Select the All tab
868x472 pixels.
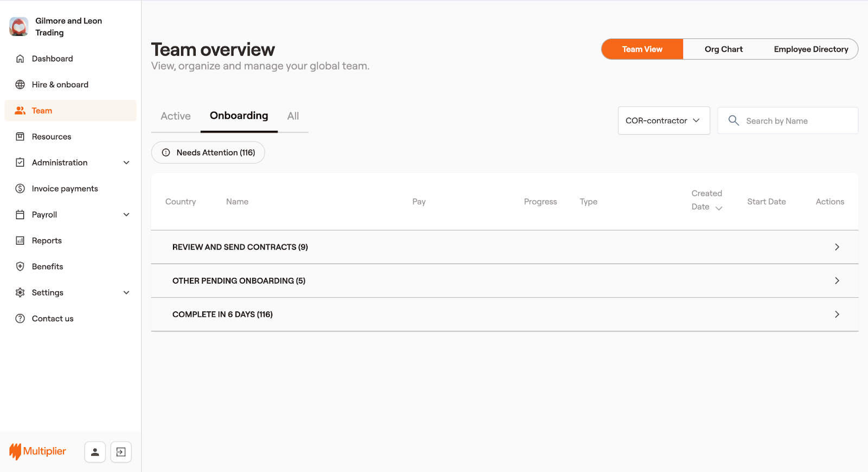coord(293,116)
